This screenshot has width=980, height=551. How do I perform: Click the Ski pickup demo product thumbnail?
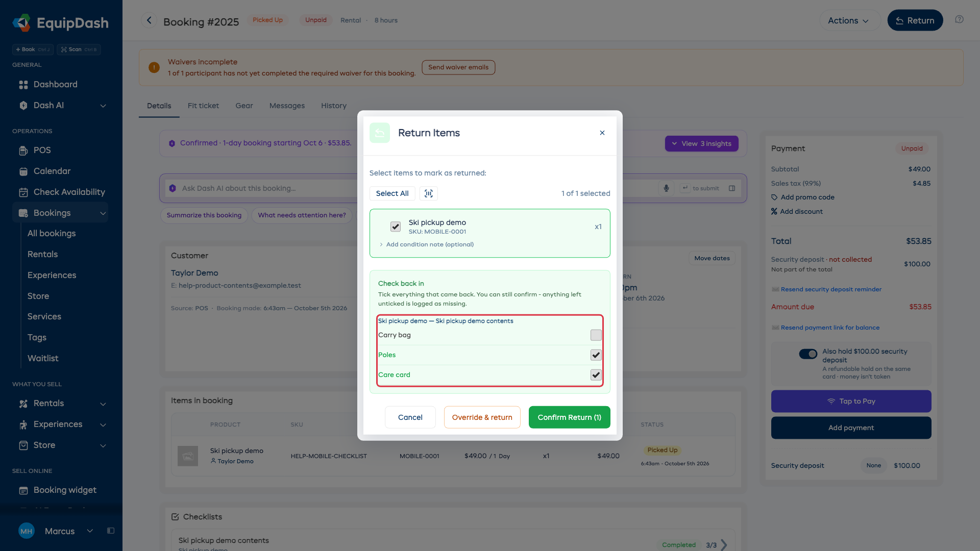[x=188, y=456]
